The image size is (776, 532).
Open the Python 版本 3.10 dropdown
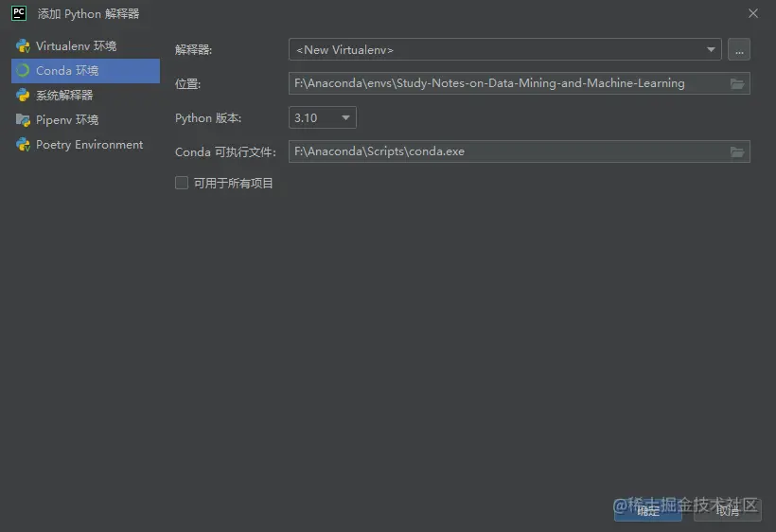(322, 117)
